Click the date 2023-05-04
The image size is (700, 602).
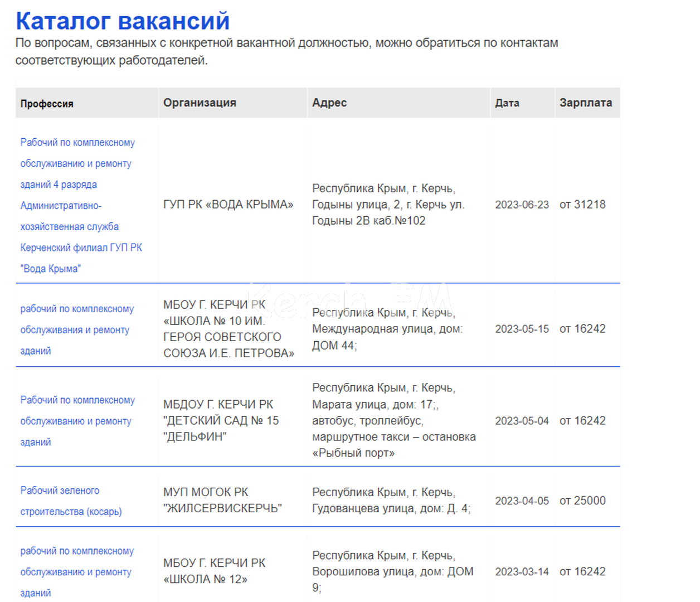point(522,421)
